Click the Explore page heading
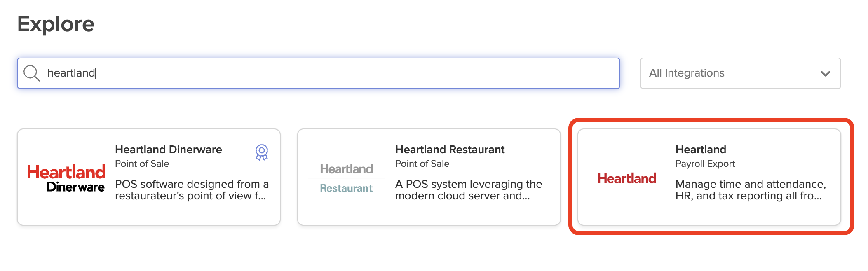Screen dimensions: 868x271 click(x=56, y=24)
